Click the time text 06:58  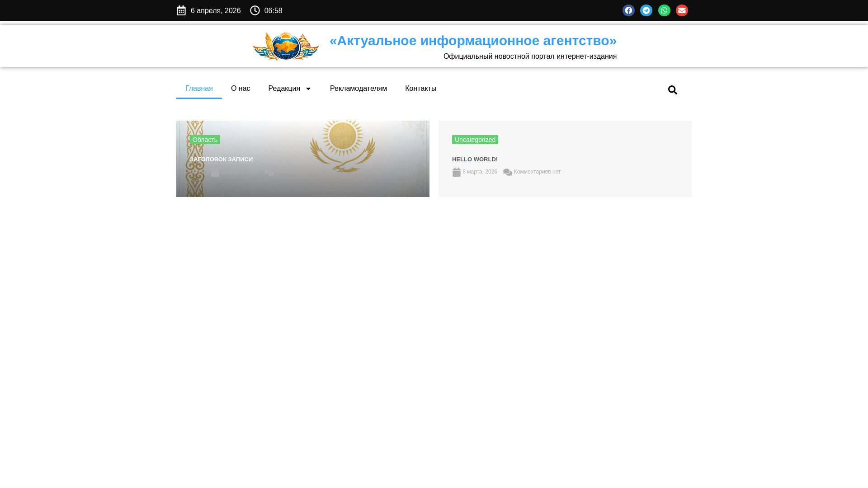coord(273,11)
